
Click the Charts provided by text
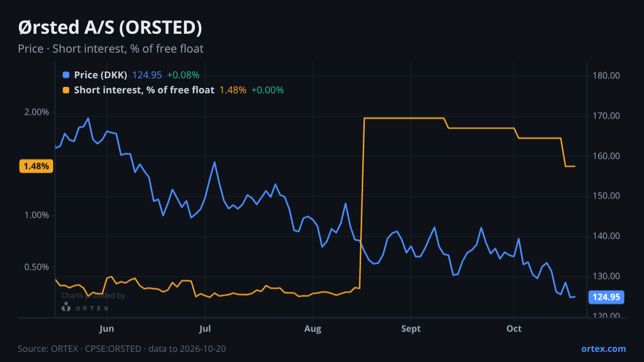(x=93, y=295)
